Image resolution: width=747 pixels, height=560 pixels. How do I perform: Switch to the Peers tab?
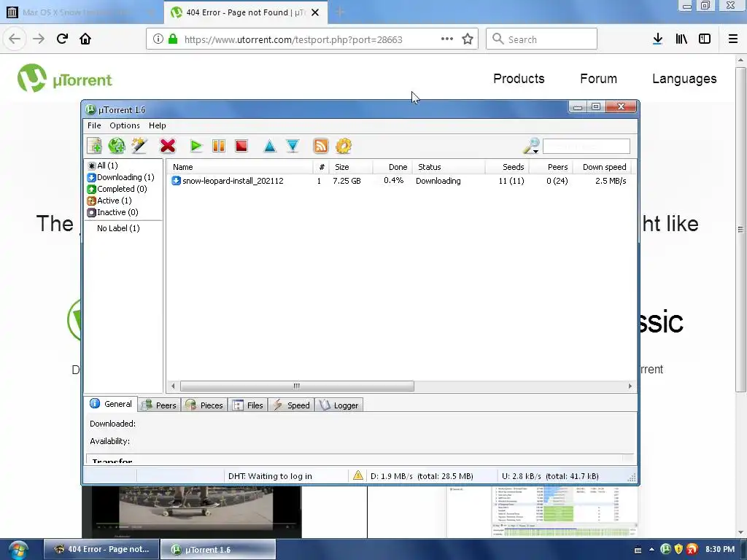tap(160, 405)
